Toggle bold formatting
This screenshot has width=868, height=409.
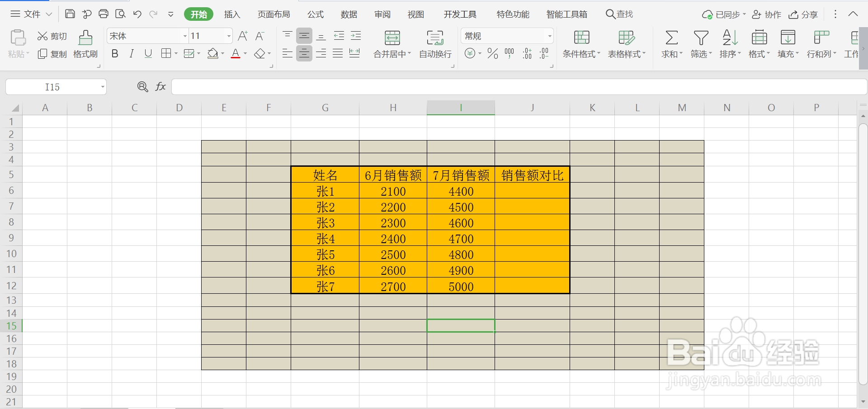(114, 53)
